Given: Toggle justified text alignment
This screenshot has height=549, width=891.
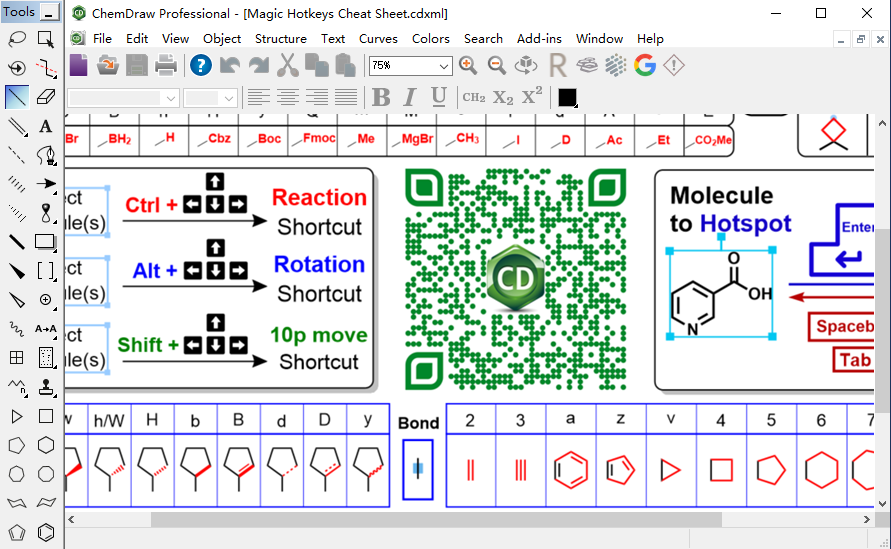Looking at the screenshot, I should point(345,98).
